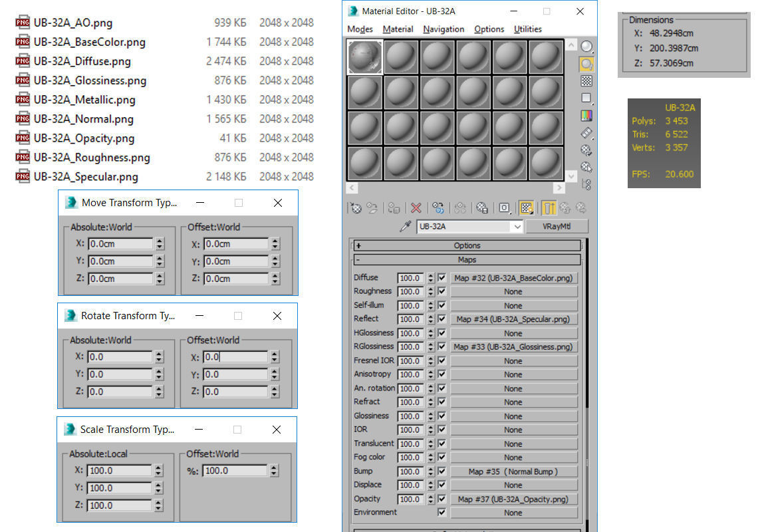Toggle the Backlight icon in Material Editor
Viewport: 760px width, 532px height.
pos(586,64)
